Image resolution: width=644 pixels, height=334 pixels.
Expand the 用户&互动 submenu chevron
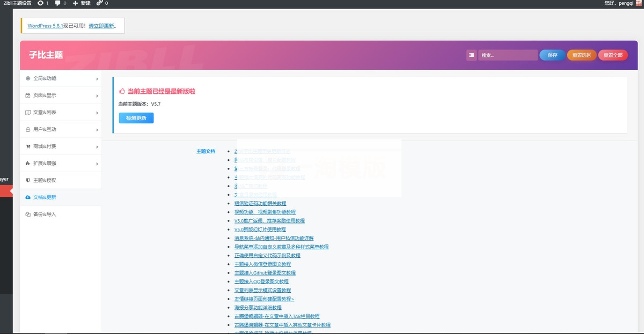click(x=98, y=129)
